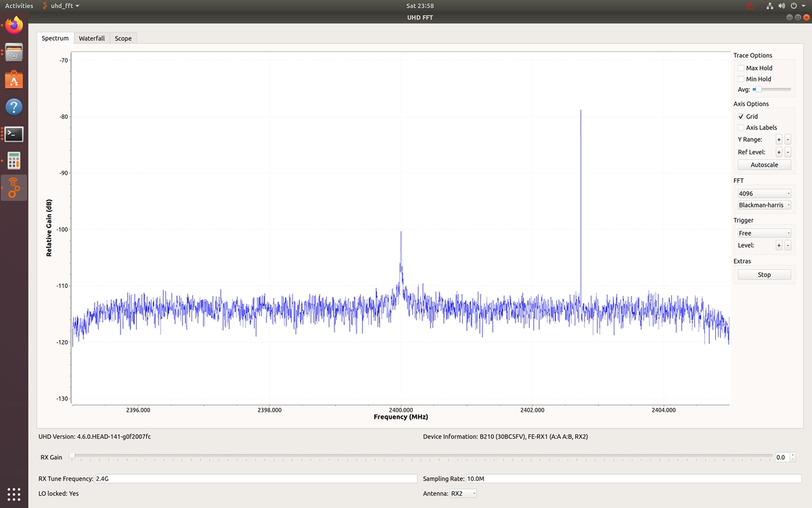Click the RX Gain value field 0.0
Viewport: 812px width, 508px height.
tap(782, 457)
